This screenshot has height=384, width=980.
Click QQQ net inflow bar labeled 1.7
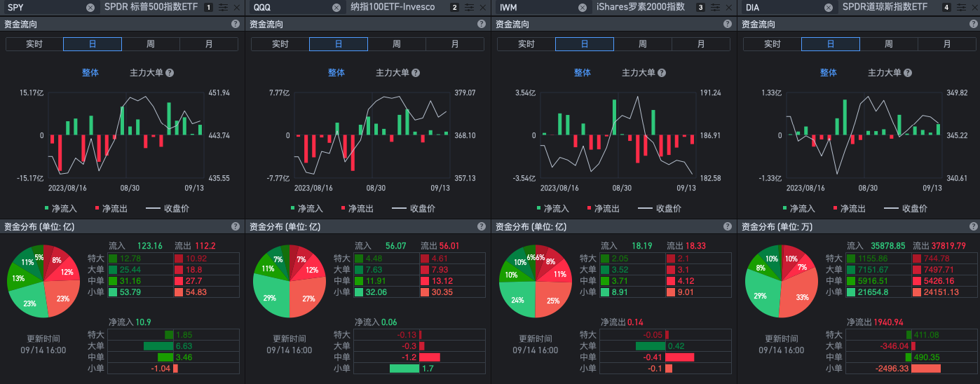pyautogui.click(x=404, y=369)
